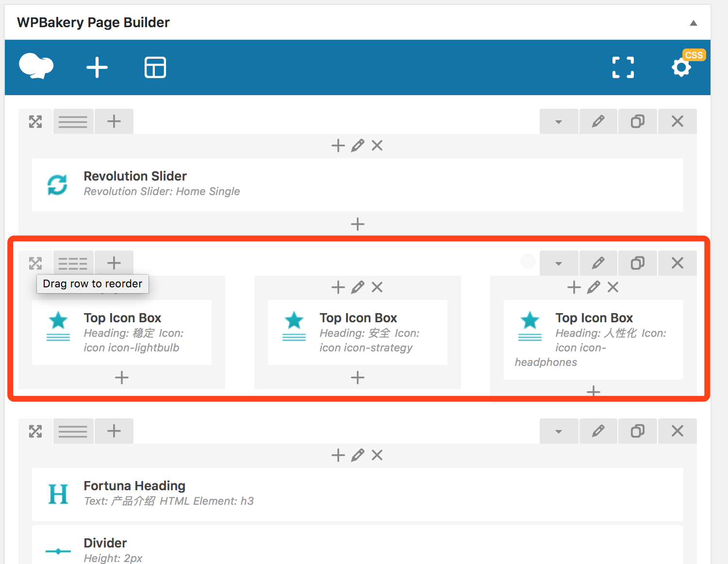Toggle Revolution Slider row collapse arrow
The width and height of the screenshot is (728, 564).
[x=559, y=121]
